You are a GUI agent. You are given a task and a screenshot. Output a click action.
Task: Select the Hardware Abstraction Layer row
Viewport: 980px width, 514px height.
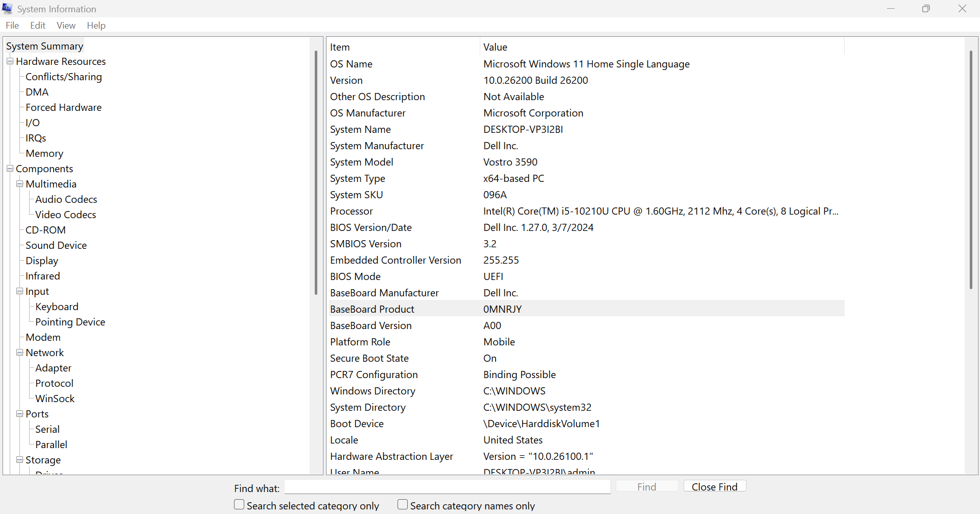coord(586,456)
